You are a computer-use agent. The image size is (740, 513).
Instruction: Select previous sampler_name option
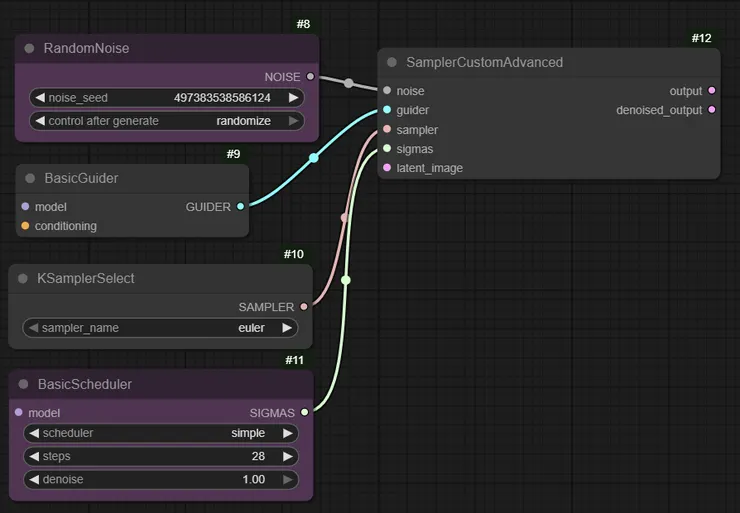34,328
